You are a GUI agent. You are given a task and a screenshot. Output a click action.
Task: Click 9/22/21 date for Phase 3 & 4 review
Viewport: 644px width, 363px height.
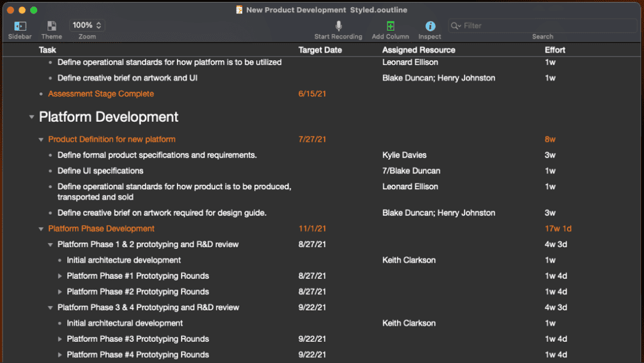coord(312,307)
